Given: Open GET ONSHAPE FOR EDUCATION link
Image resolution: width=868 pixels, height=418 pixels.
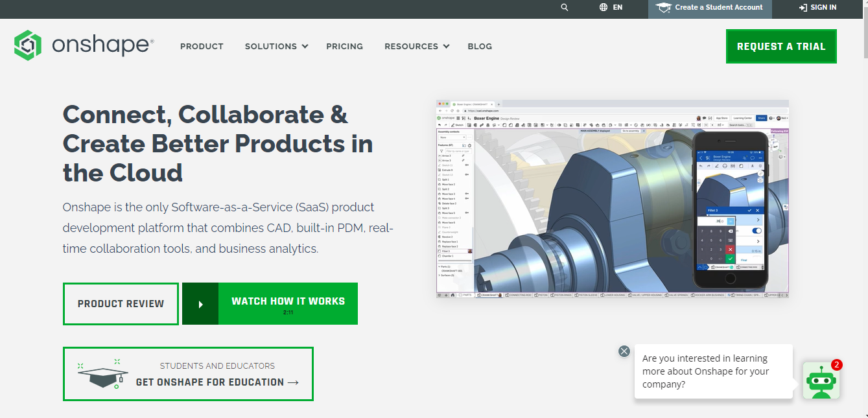Looking at the screenshot, I should click(x=217, y=382).
